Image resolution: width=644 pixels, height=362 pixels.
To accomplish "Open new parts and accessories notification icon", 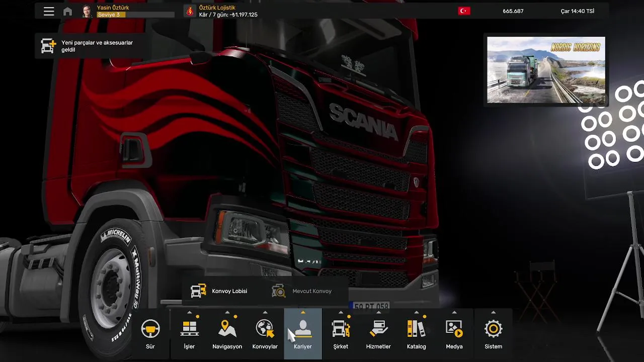I will [x=48, y=46].
